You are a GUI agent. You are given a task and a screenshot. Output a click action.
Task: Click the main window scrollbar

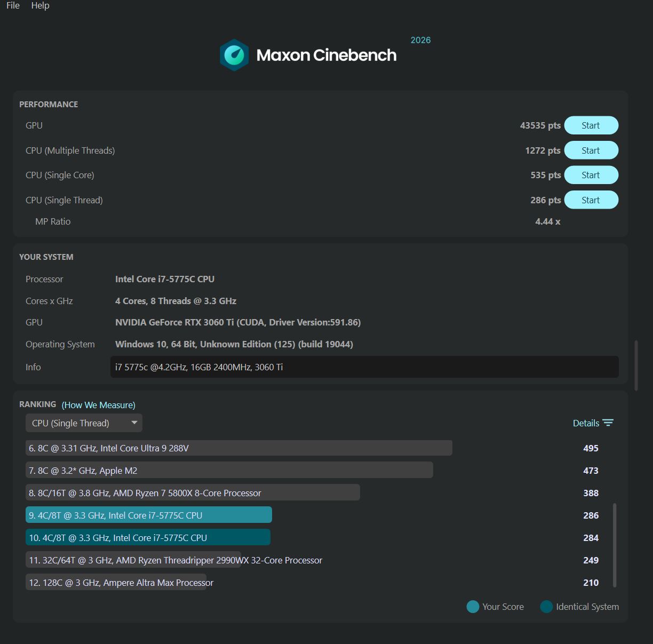tap(636, 365)
